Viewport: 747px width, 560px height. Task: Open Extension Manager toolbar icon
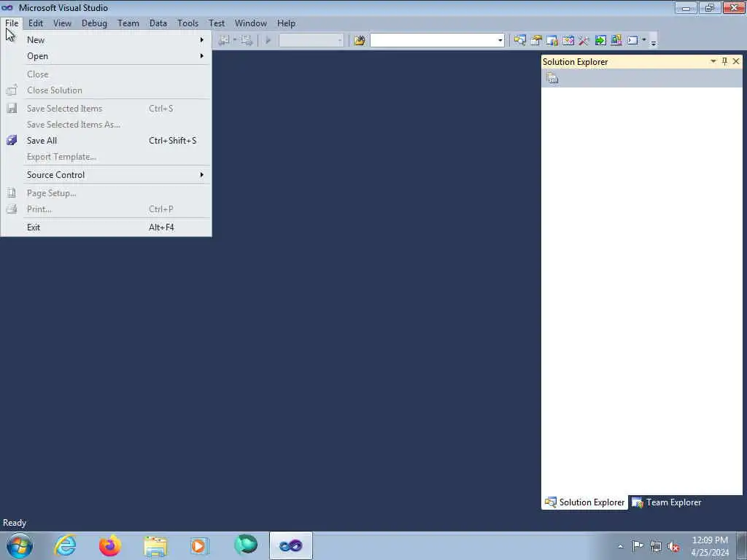click(x=616, y=41)
